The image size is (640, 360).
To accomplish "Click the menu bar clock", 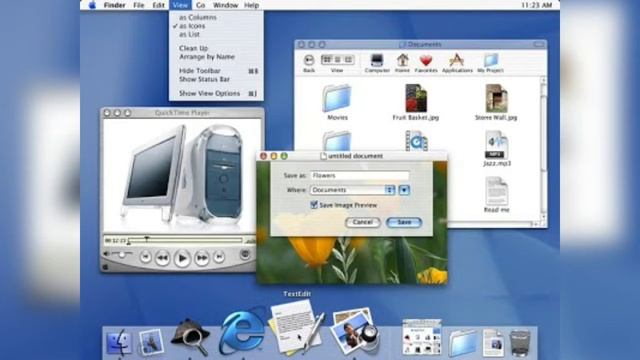I will [x=537, y=5].
